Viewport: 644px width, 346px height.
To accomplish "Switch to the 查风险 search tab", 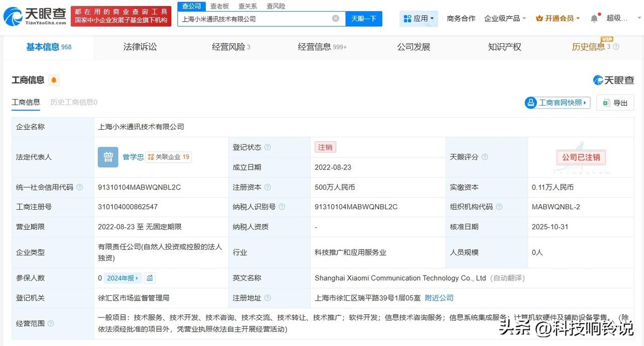I will coord(276,6).
